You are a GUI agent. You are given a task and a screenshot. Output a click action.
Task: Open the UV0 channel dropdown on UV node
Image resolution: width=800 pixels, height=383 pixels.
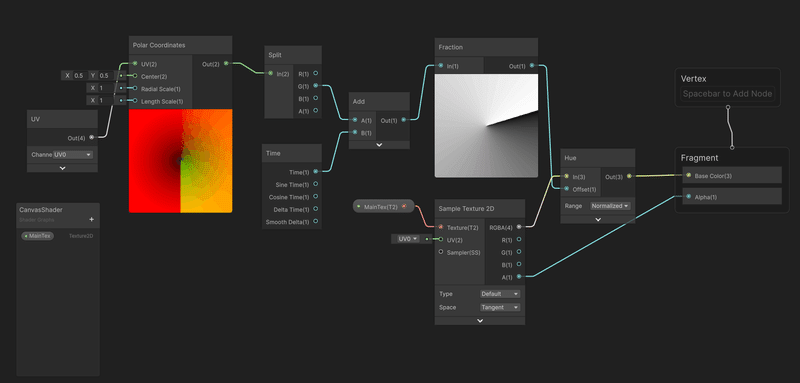click(73, 155)
